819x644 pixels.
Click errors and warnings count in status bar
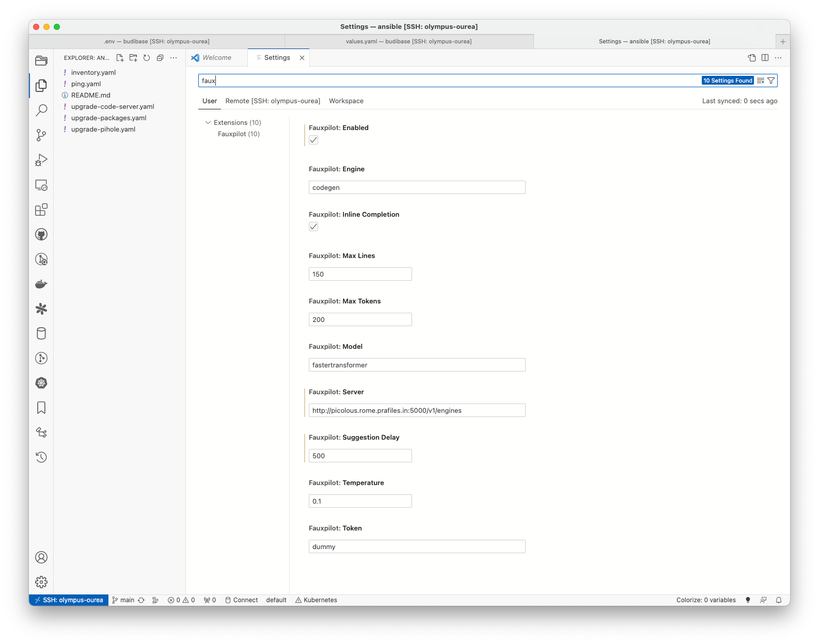[181, 600]
